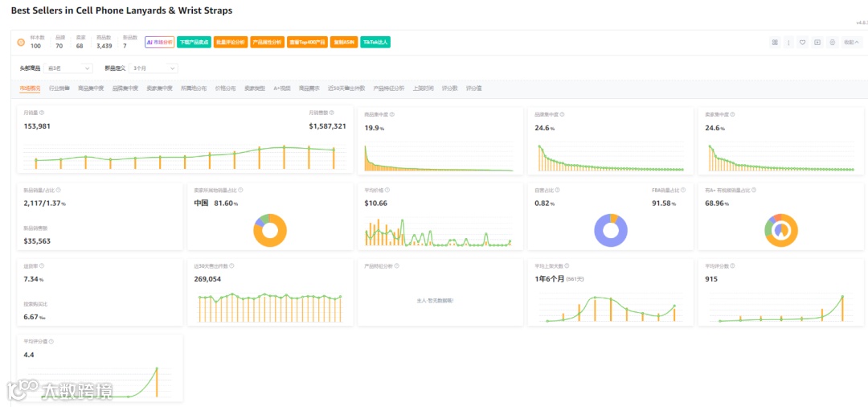Click the average price $10.66
The image size is (868, 407).
pyautogui.click(x=376, y=203)
